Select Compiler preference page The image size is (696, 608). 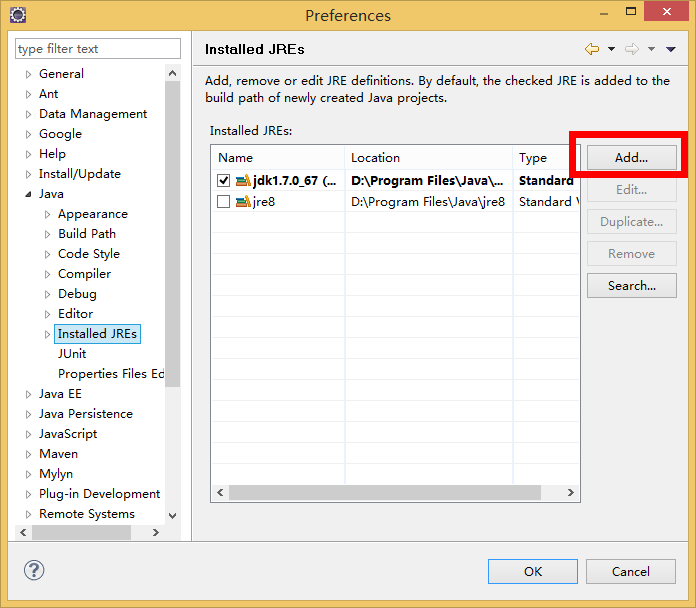pyautogui.click(x=84, y=274)
